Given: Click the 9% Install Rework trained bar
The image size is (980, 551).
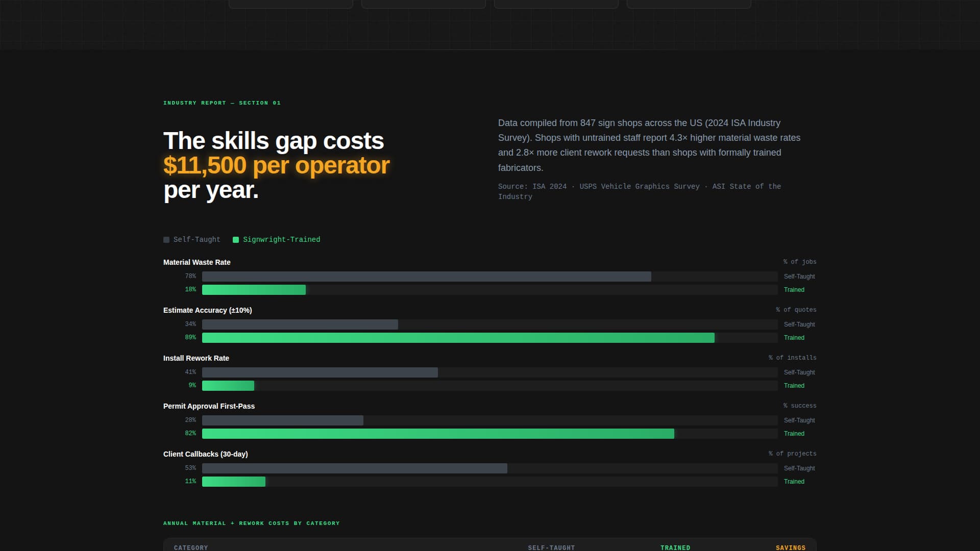Looking at the screenshot, I should click(228, 386).
